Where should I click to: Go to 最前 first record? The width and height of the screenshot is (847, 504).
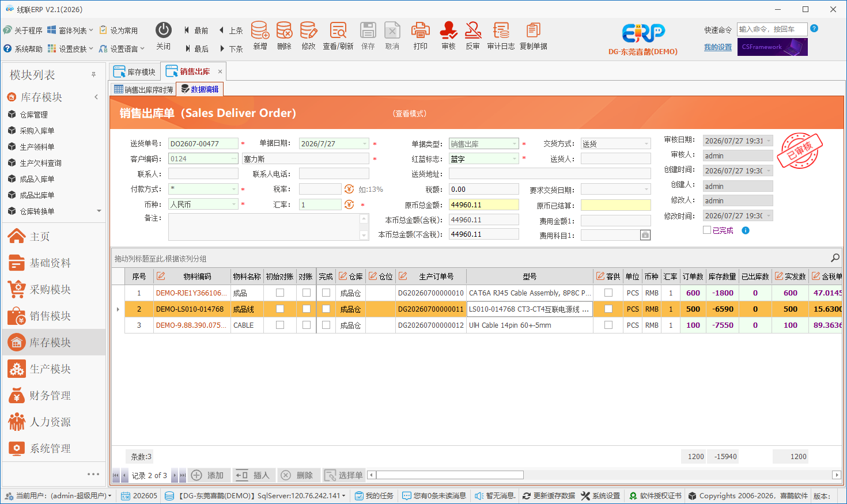(x=196, y=30)
